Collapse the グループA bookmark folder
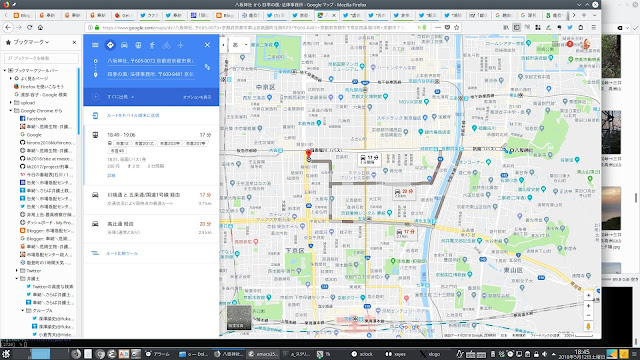The height and width of the screenshot is (360, 640). [23, 311]
